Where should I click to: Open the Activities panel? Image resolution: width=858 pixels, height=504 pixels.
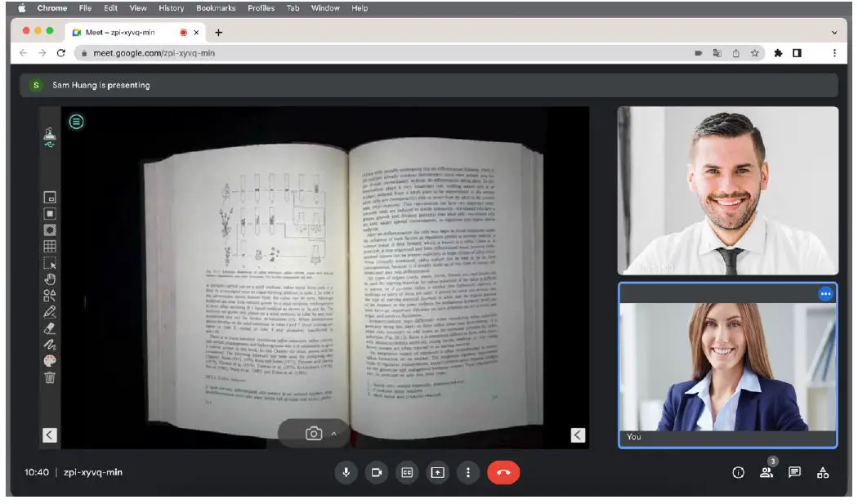[x=823, y=472]
